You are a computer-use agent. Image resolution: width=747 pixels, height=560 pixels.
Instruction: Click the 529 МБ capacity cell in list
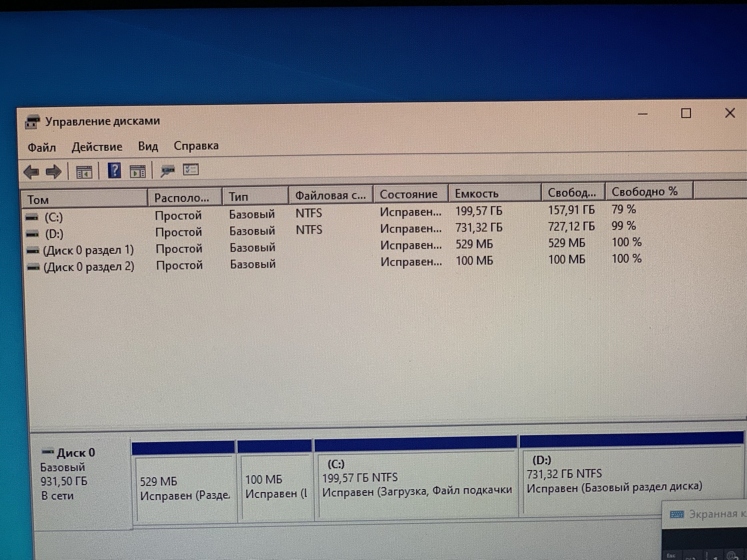474,244
